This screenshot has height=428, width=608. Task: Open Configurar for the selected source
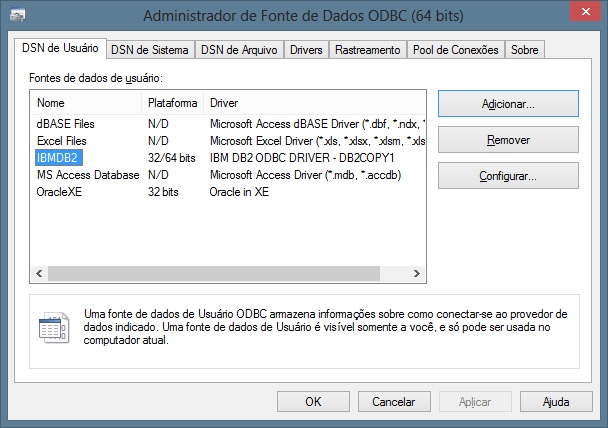[x=508, y=176]
